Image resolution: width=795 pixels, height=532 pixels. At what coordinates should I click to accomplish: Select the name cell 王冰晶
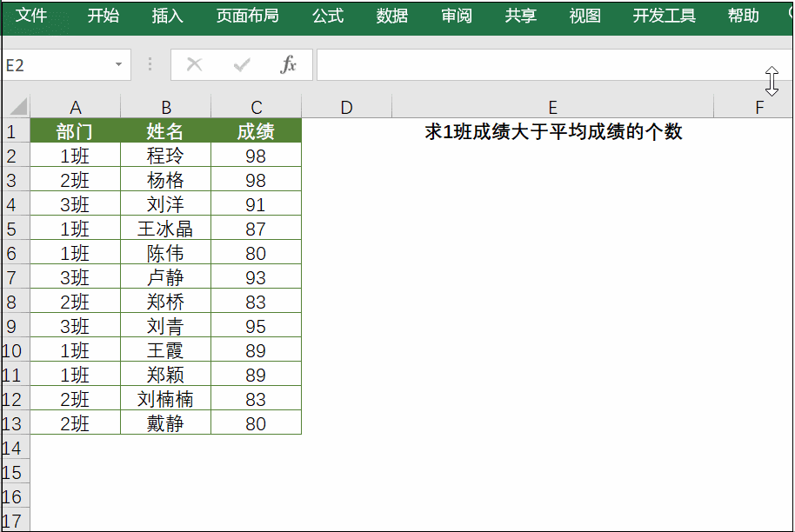[x=165, y=229]
